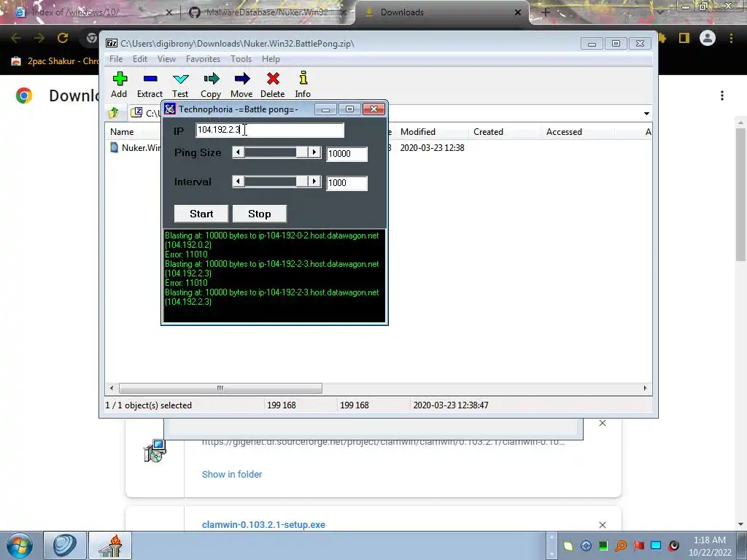The image size is (747, 560).
Task: Click the Start button in Battle pong
Action: tap(201, 214)
